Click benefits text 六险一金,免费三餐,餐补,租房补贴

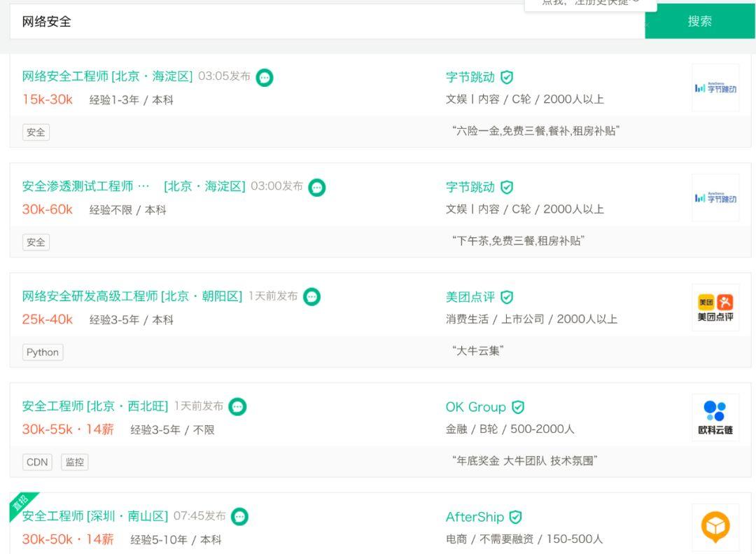[x=535, y=131]
